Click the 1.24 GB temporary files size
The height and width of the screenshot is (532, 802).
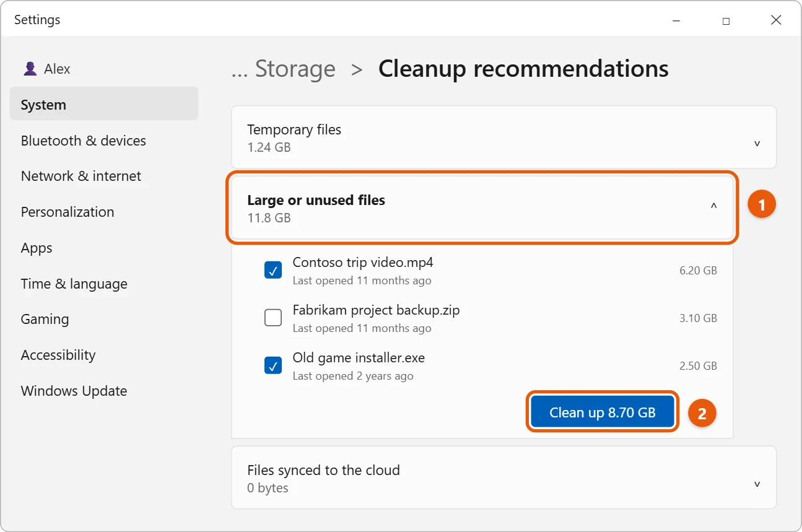click(x=269, y=147)
